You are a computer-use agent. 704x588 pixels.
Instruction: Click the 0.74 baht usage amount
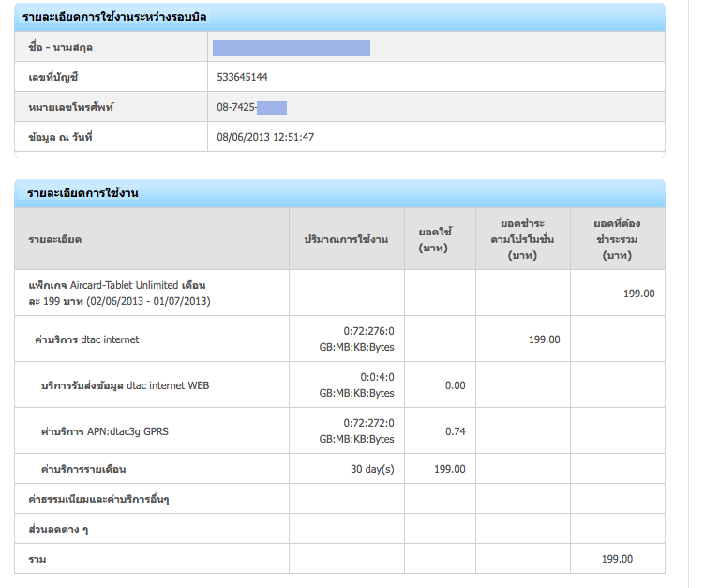[x=455, y=431]
